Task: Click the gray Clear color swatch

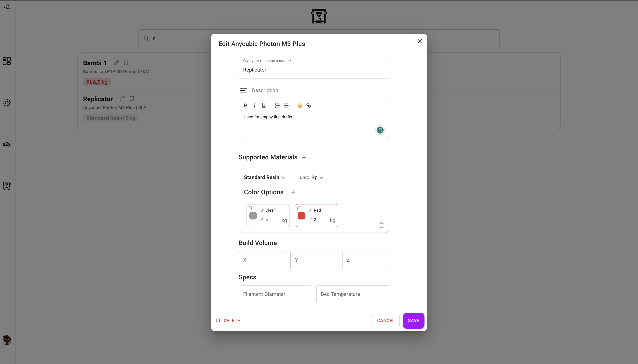Action: [x=253, y=215]
